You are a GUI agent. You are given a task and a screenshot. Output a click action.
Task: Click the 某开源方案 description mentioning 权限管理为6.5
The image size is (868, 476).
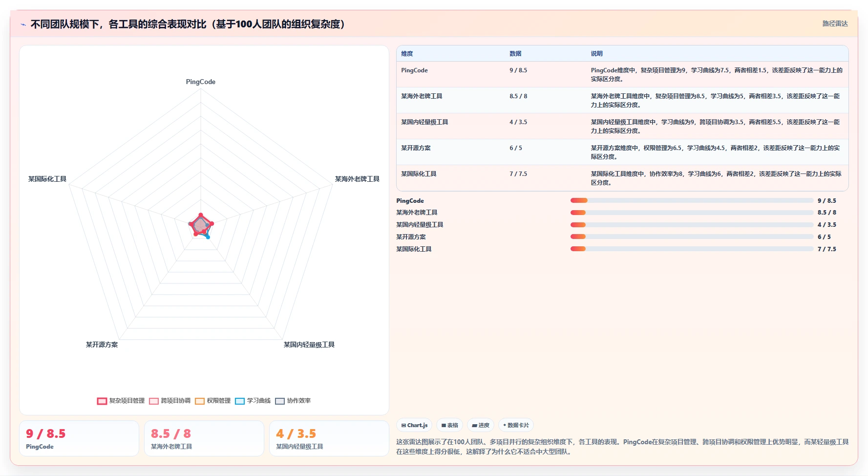[x=717, y=152]
